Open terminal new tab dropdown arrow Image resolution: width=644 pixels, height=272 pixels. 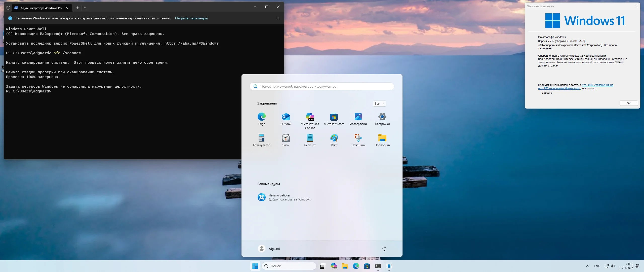(85, 8)
